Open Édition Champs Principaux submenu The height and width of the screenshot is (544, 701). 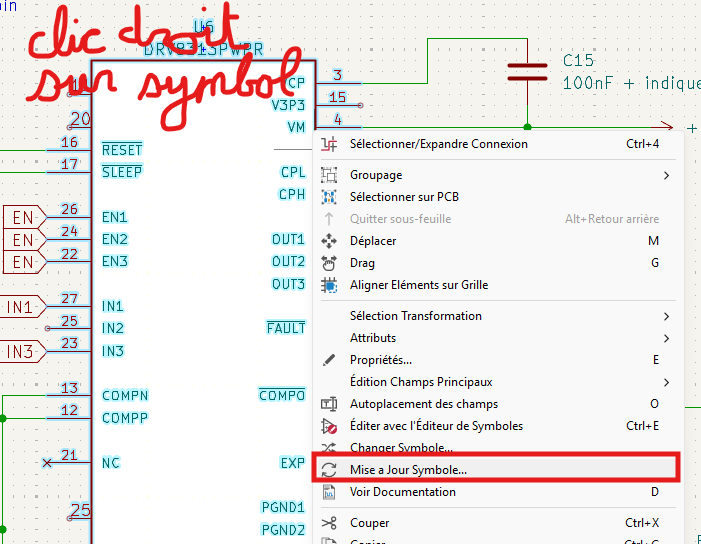click(x=498, y=382)
